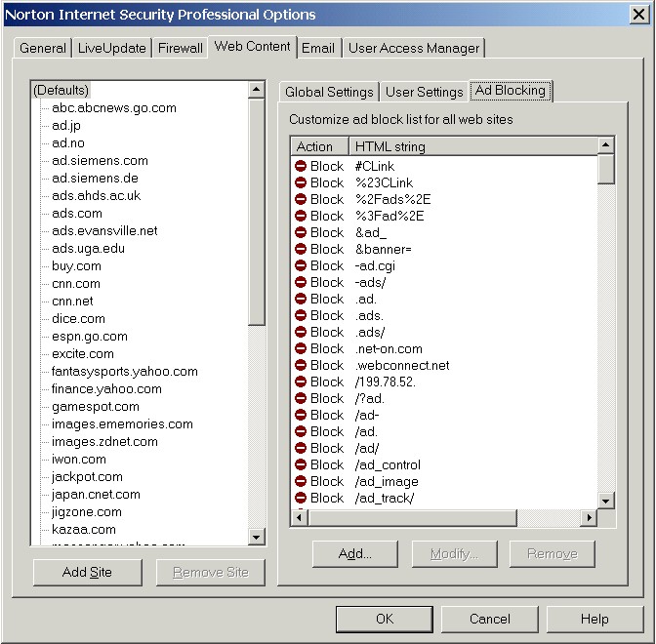Click the Cancel button
The height and width of the screenshot is (644, 656).
(489, 619)
